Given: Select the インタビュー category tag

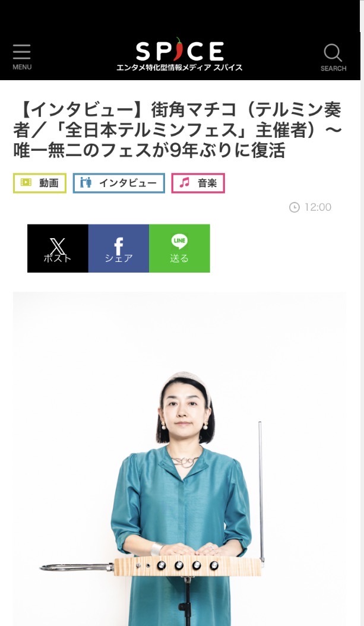Looking at the screenshot, I should 119,183.
